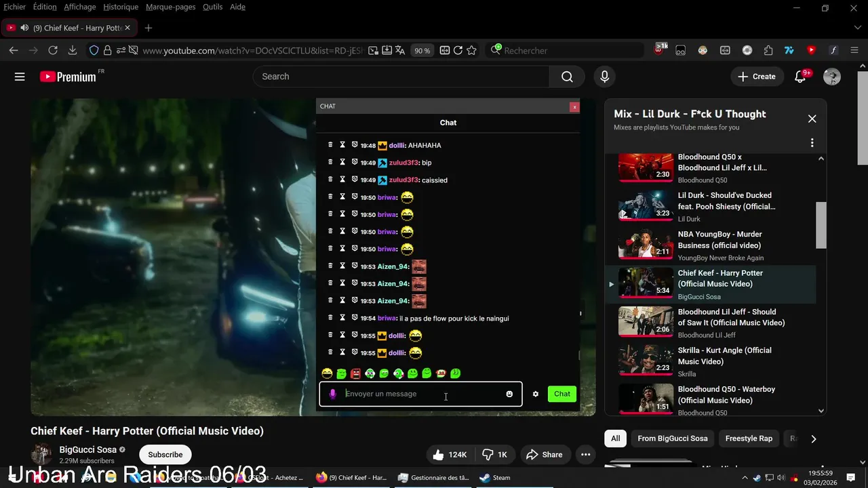Play 'Bloodhound Lil Jeff - Should of Saw It'
The width and height of the screenshot is (868, 488).
click(711, 323)
